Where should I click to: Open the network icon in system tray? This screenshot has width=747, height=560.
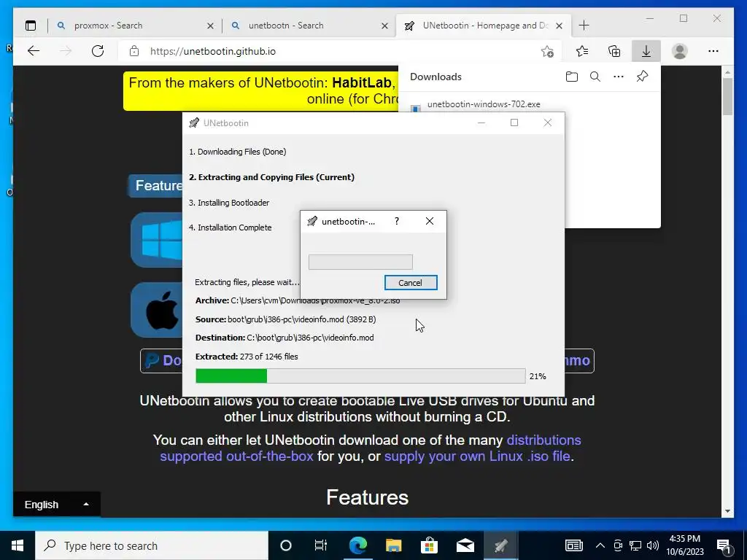pyautogui.click(x=635, y=545)
